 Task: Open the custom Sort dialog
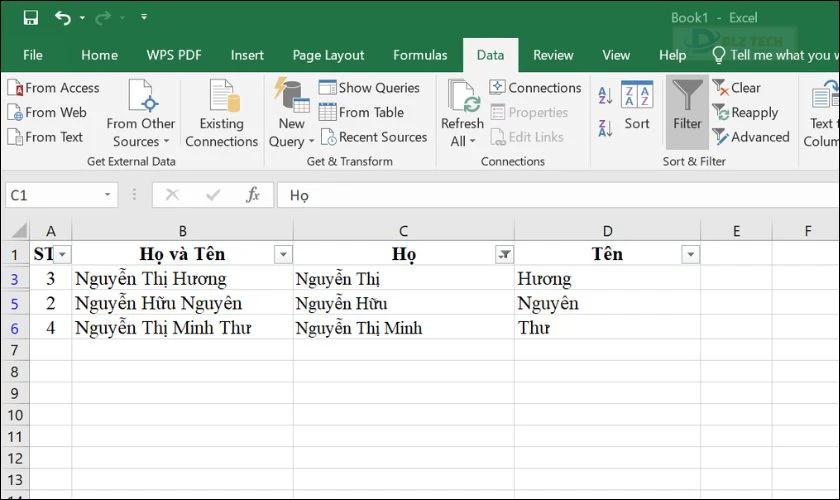636,106
